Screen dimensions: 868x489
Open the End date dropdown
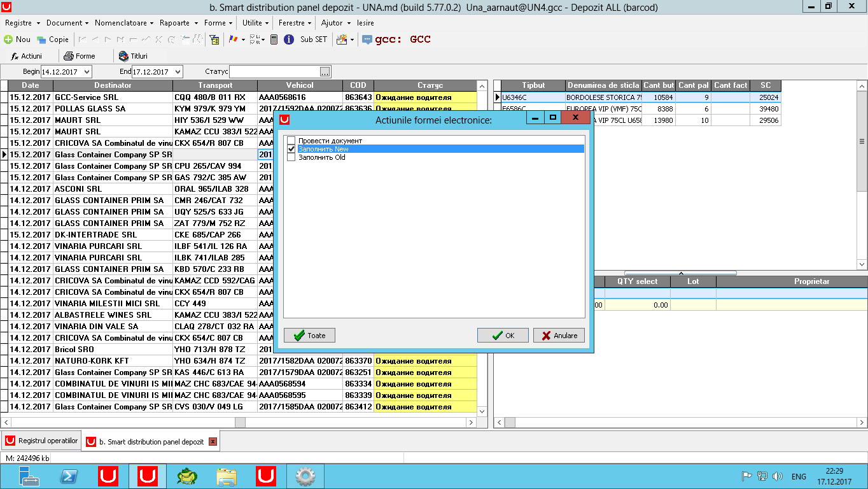pyautogui.click(x=178, y=72)
